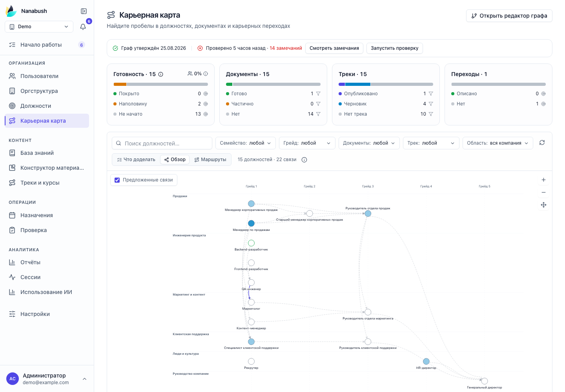
Task: Expand the Грейд filter dropdown
Action: (307, 143)
